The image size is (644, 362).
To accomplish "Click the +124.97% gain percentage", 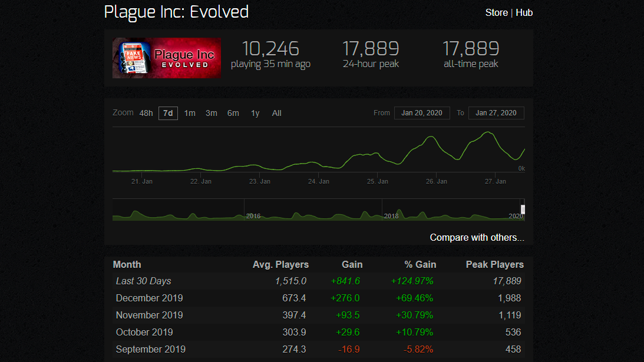I will [x=412, y=281].
